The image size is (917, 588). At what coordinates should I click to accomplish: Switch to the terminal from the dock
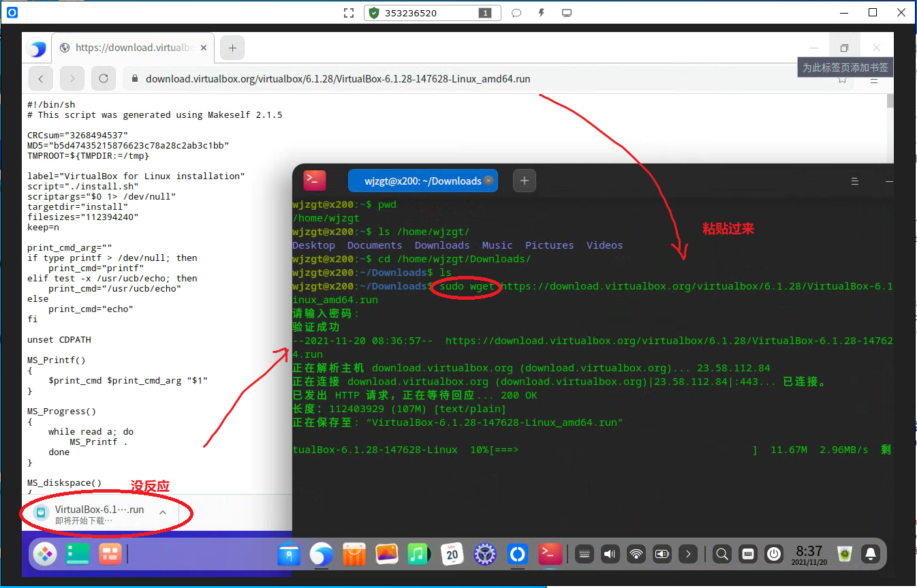coord(550,554)
